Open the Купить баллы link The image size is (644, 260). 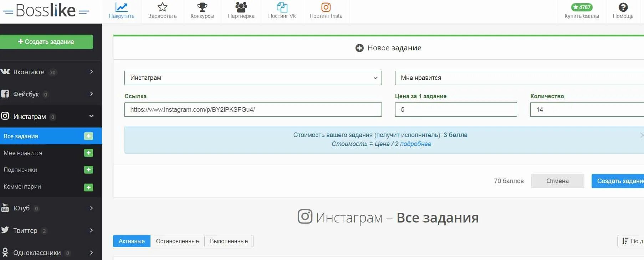pos(582,16)
